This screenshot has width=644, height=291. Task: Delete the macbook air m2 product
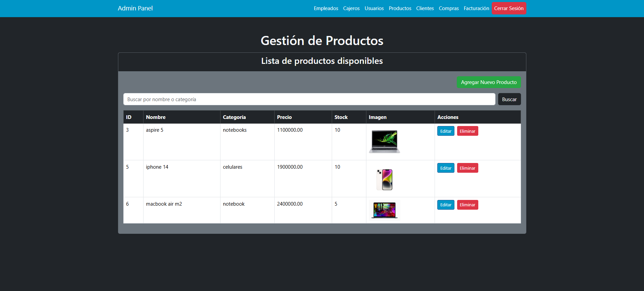tap(467, 205)
